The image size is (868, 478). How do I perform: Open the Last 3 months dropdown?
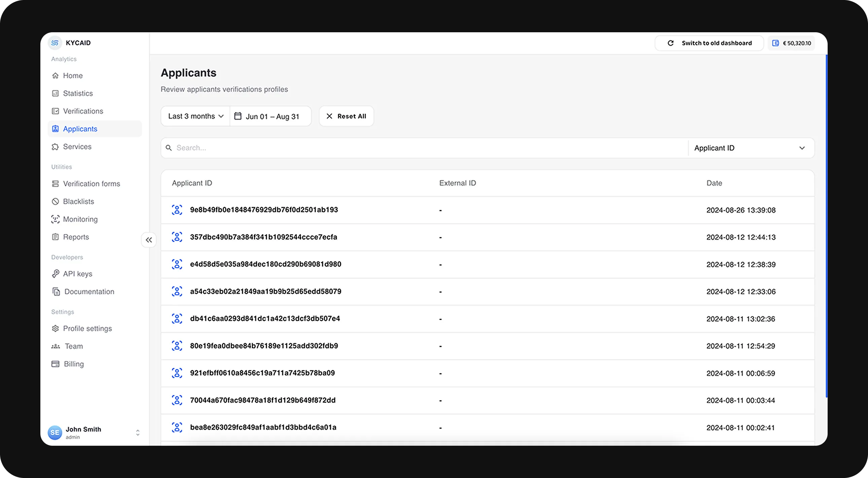(x=195, y=116)
